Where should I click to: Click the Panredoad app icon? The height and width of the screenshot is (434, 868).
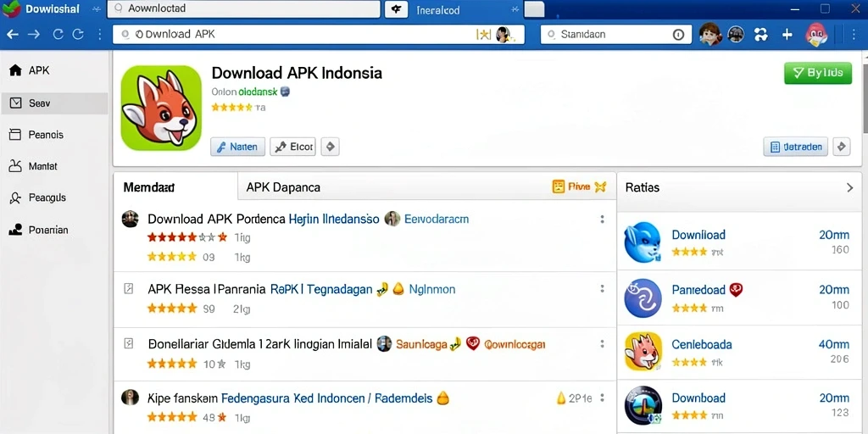(x=643, y=298)
